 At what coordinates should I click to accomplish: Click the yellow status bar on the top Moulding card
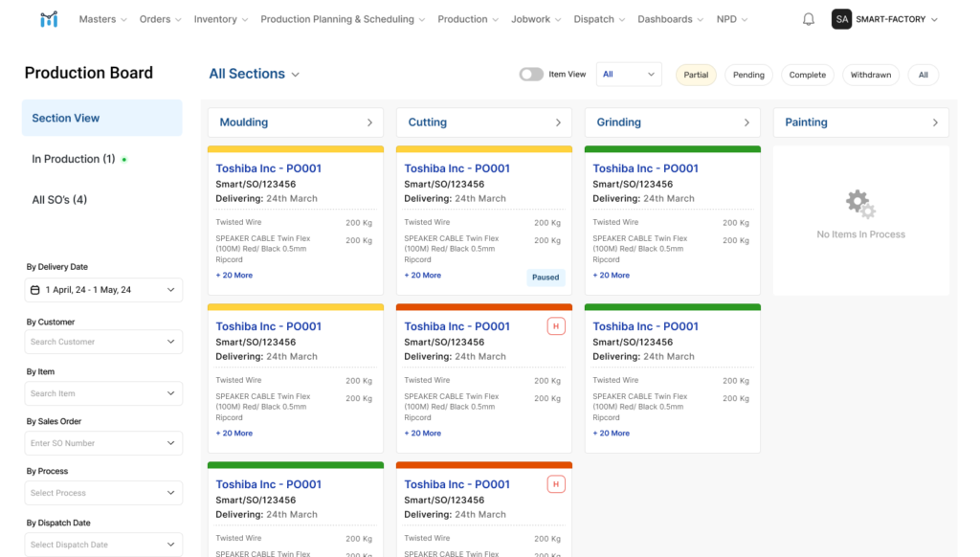(x=295, y=149)
